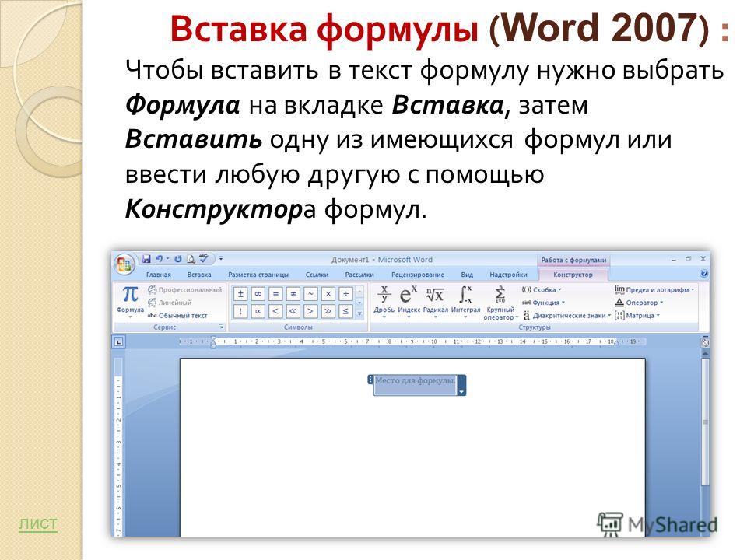This screenshot has height=560, width=747.
Task: Open Word help question-mark icon
Action: (703, 274)
